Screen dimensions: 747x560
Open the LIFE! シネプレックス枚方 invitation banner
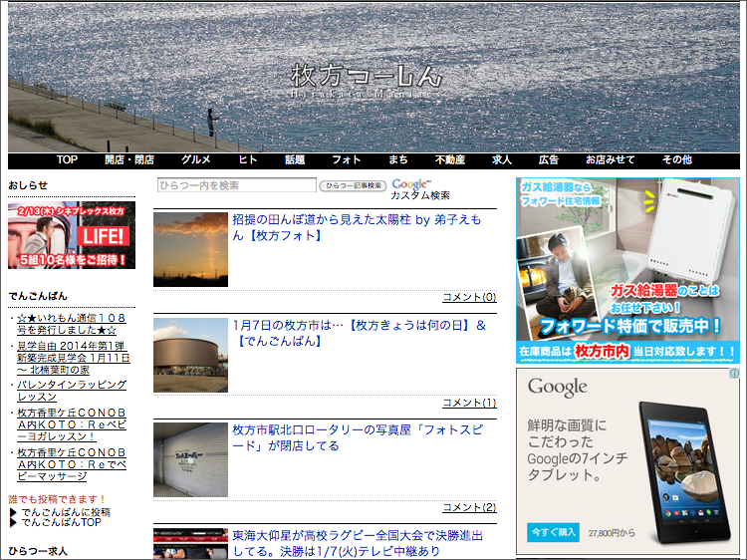pyautogui.click(x=72, y=235)
